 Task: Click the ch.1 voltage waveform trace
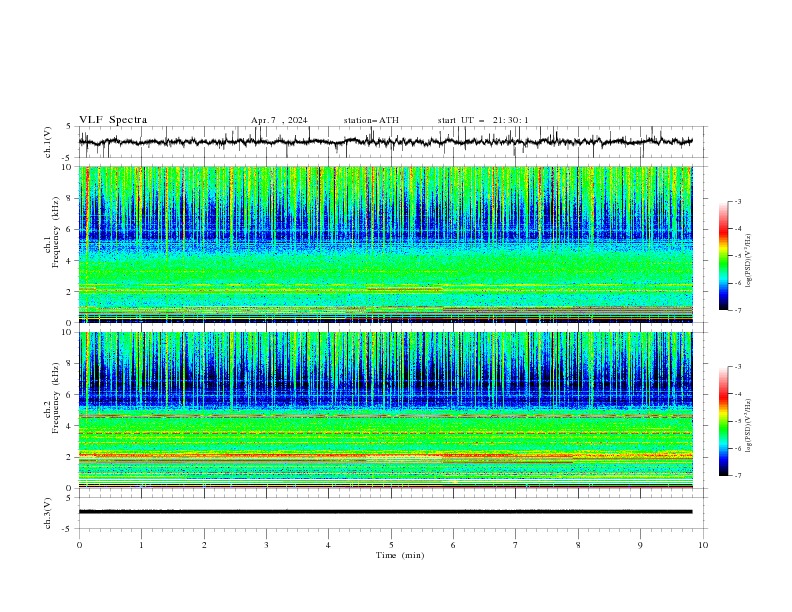pyautogui.click(x=385, y=142)
